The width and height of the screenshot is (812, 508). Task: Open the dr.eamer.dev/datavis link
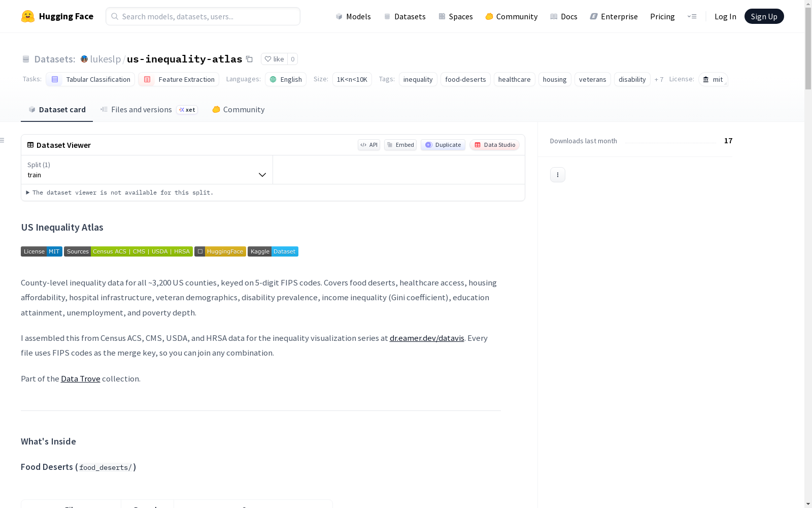427,338
